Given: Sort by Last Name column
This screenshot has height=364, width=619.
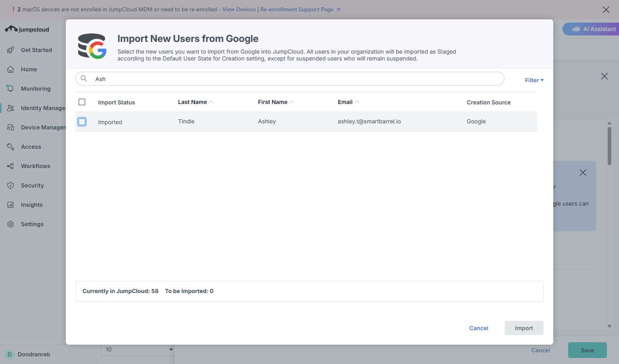Looking at the screenshot, I should pos(196,102).
